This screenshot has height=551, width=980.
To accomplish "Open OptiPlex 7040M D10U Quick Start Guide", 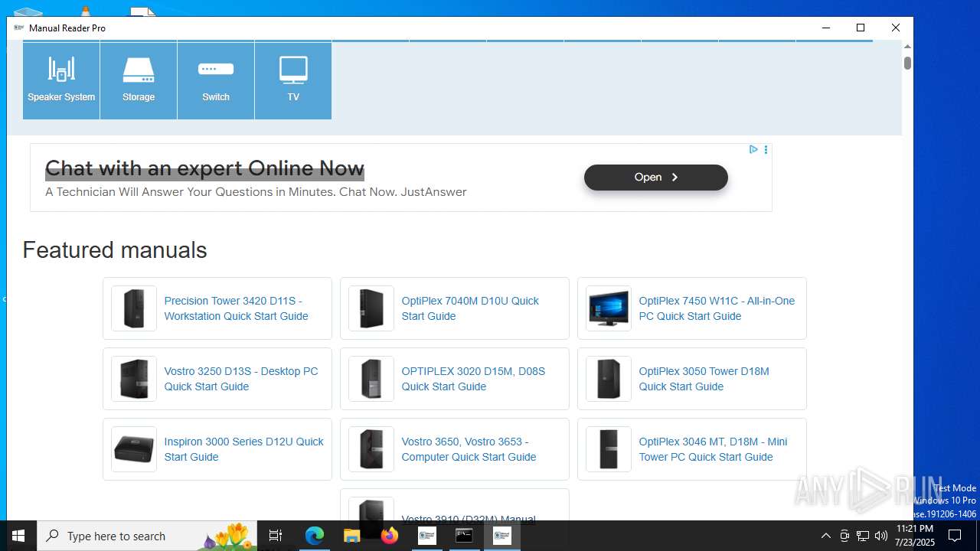I will (x=470, y=308).
